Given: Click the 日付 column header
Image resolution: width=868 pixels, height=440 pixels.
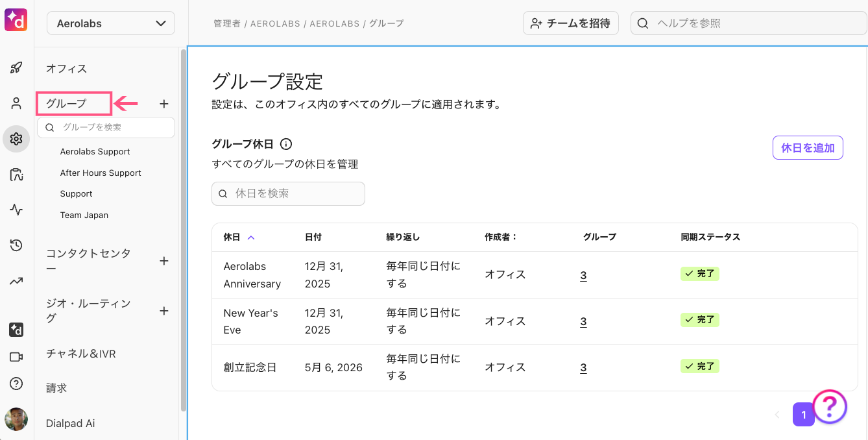Looking at the screenshot, I should [x=313, y=237].
